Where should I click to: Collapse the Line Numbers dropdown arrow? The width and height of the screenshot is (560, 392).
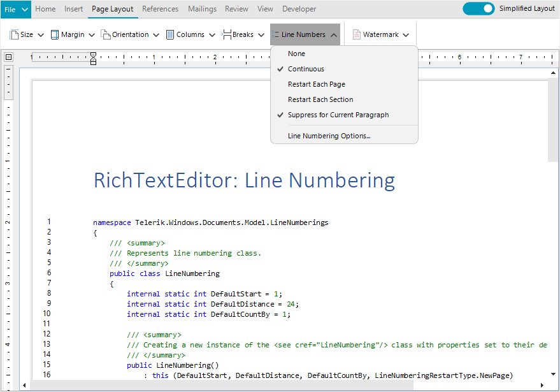point(334,35)
